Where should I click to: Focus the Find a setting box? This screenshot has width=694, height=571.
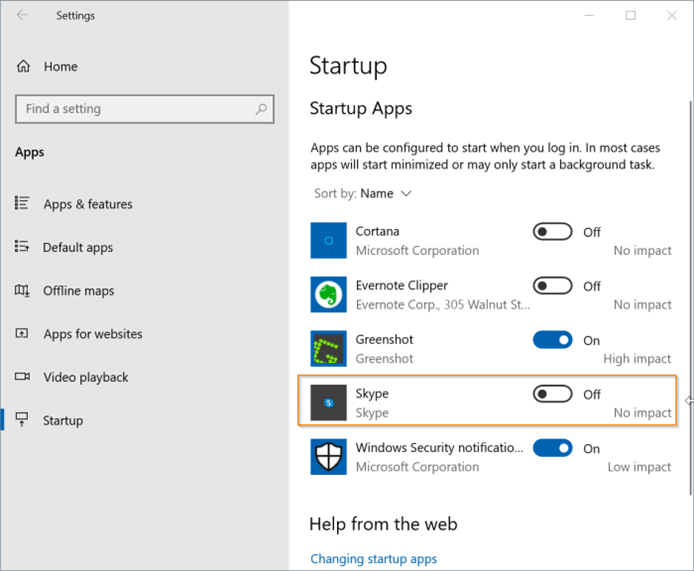click(145, 108)
